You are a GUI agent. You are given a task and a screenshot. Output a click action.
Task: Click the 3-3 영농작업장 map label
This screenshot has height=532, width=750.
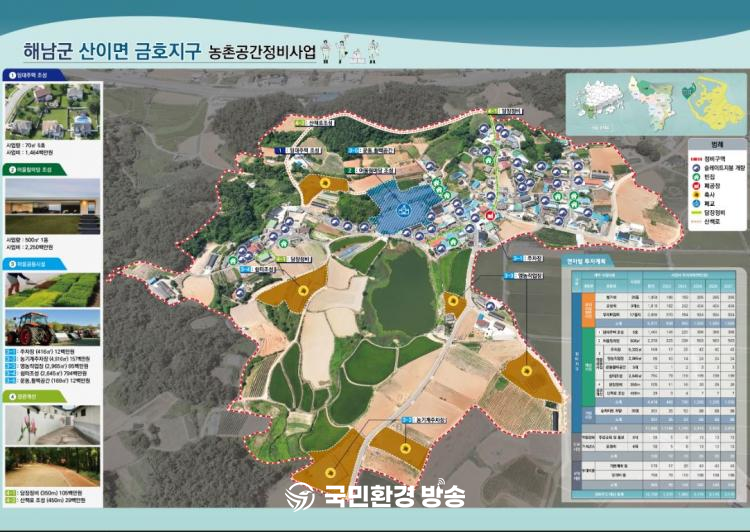pos(523,276)
